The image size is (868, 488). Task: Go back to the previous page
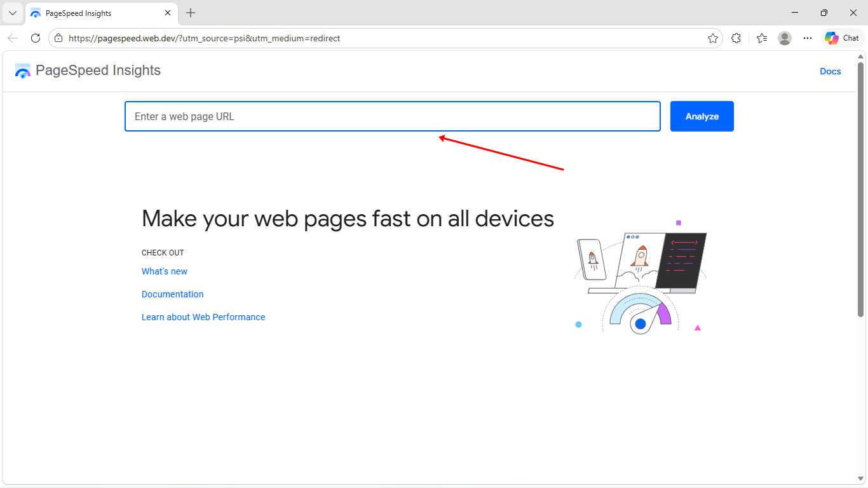(x=13, y=38)
